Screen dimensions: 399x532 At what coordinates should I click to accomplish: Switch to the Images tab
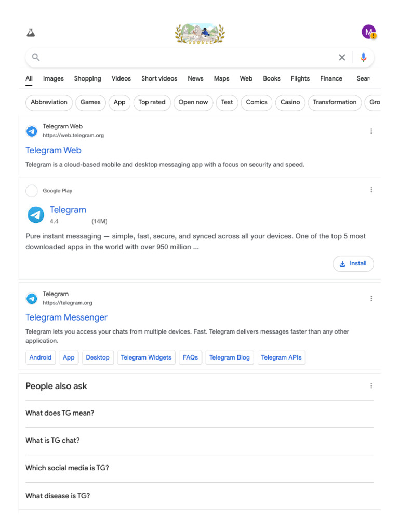click(x=53, y=79)
